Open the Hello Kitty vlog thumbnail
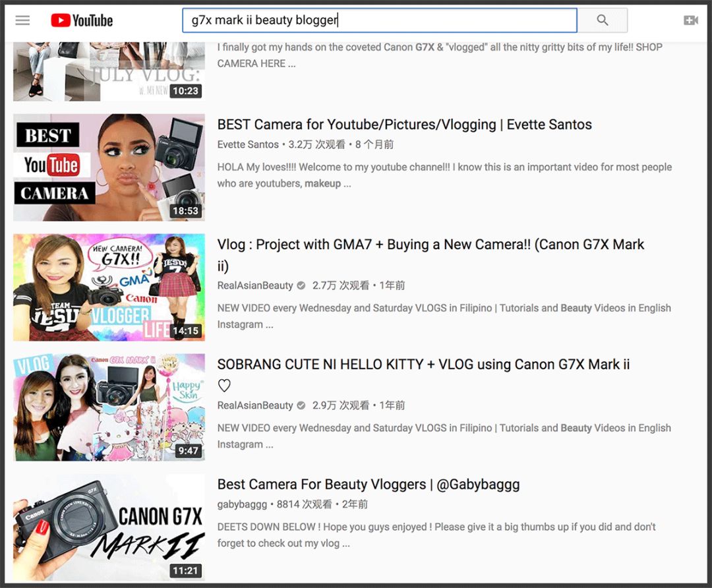This screenshot has height=588, width=712. point(109,407)
